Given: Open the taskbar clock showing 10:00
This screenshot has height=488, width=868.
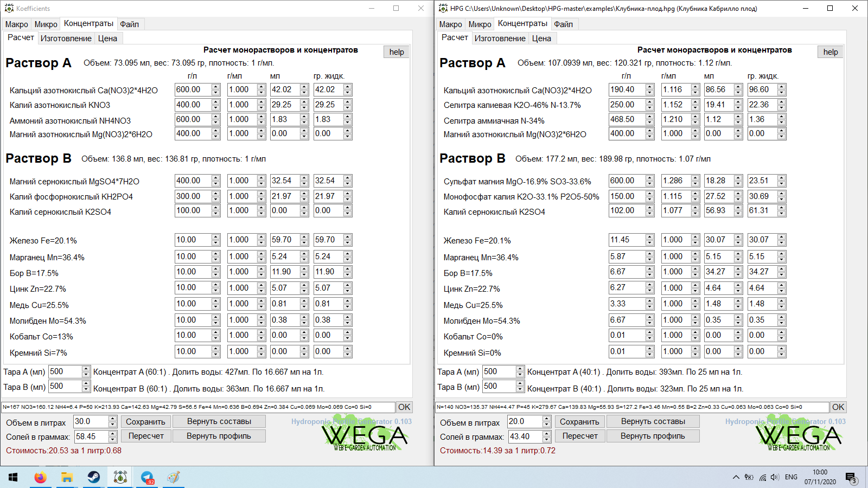Looking at the screenshot, I should (820, 477).
